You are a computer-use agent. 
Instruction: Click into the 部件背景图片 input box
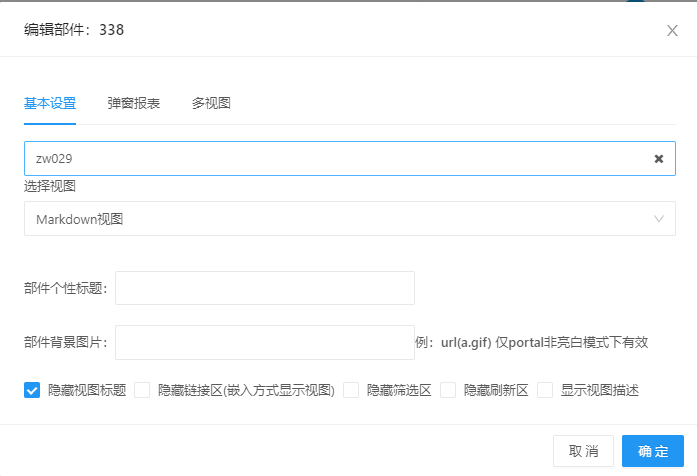pyautogui.click(x=265, y=342)
